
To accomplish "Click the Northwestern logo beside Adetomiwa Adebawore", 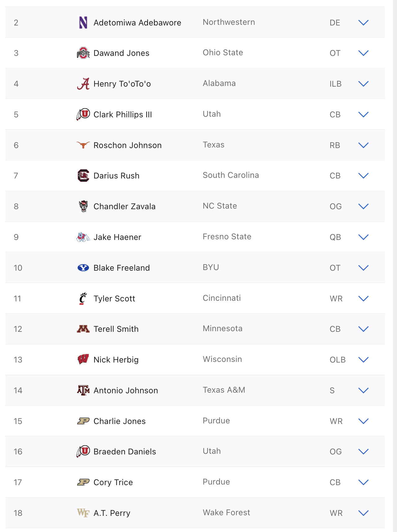I will (83, 23).
